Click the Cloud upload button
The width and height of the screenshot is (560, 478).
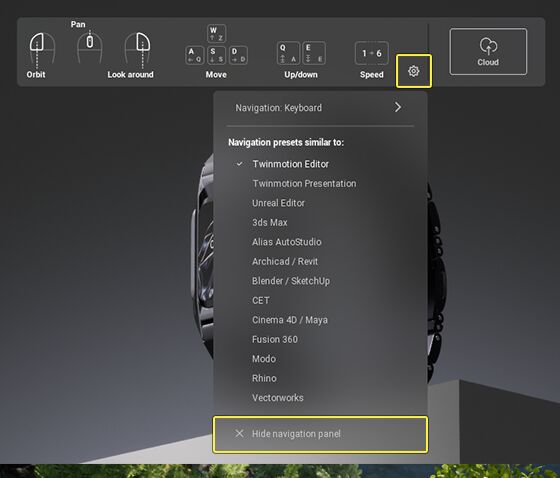tap(488, 51)
